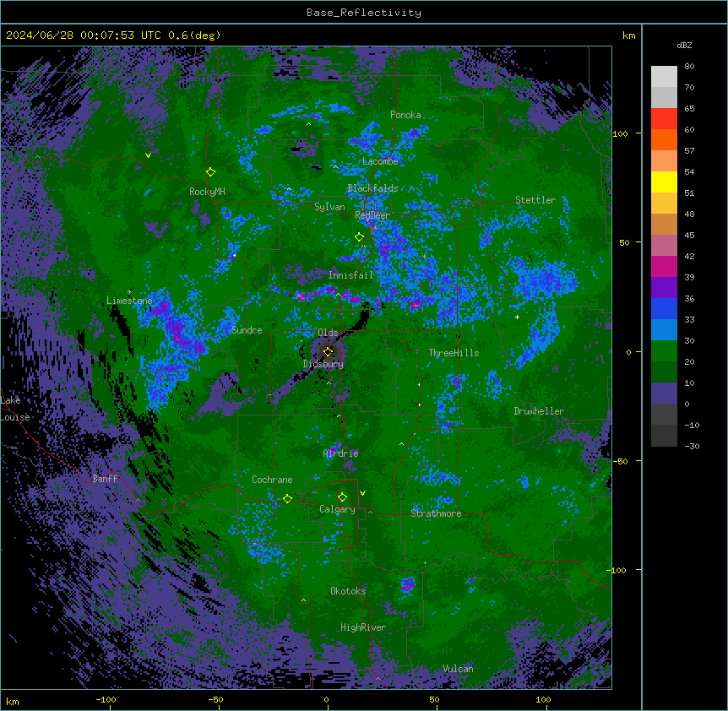This screenshot has width=728, height=711.
Task: Click the white asterisk above Limestone label
Action: tap(129, 292)
